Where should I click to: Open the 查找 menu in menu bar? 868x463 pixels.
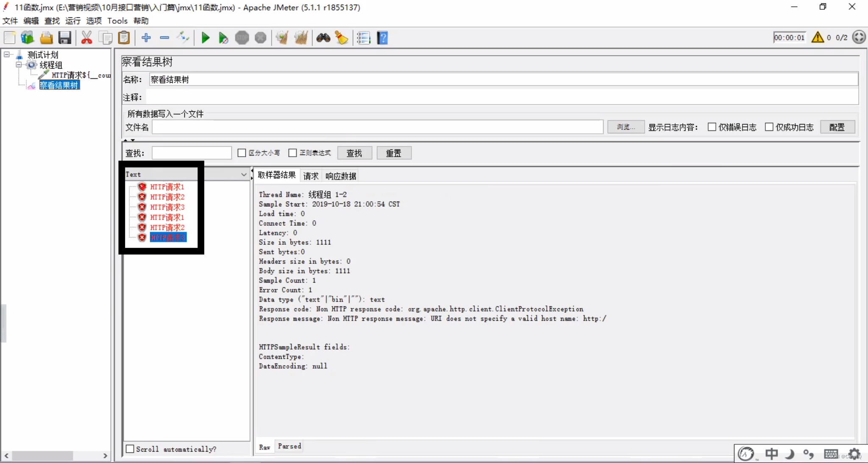click(x=52, y=21)
